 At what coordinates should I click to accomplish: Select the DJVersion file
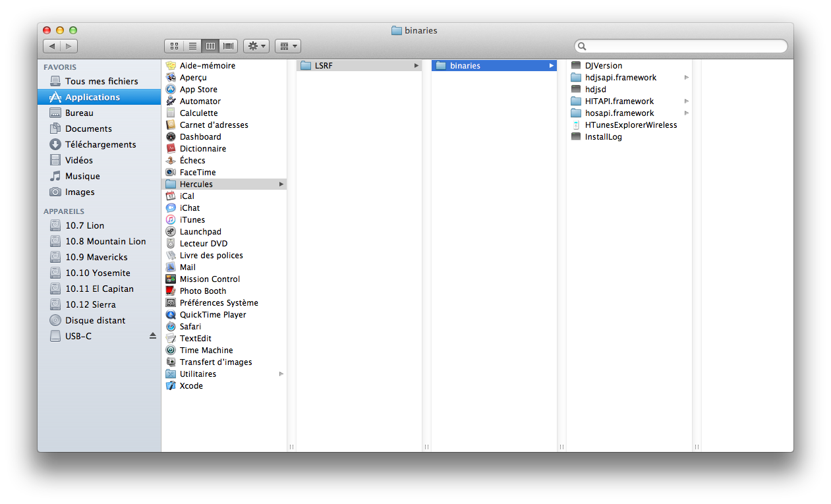[x=629, y=65]
